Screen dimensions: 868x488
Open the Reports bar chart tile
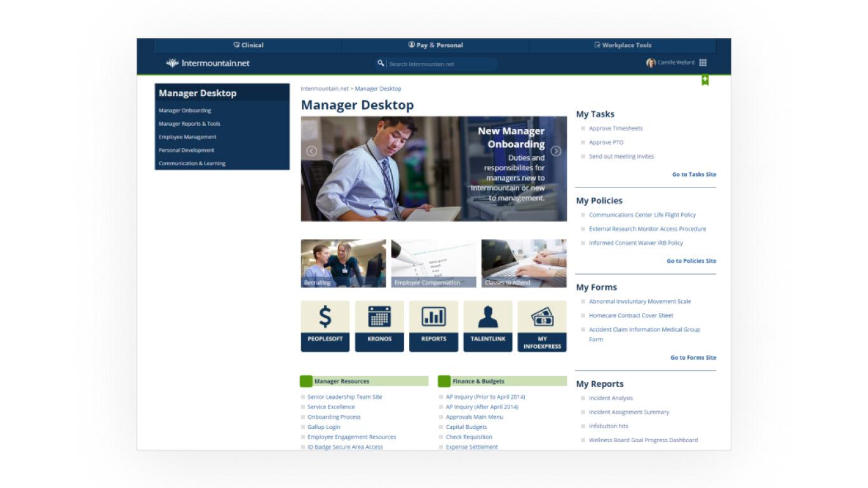(434, 326)
